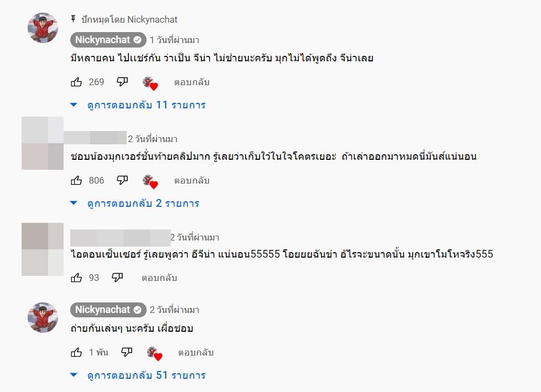541x392 pixels.
Task: Dislike the comment with 93 likes
Action: [x=117, y=278]
